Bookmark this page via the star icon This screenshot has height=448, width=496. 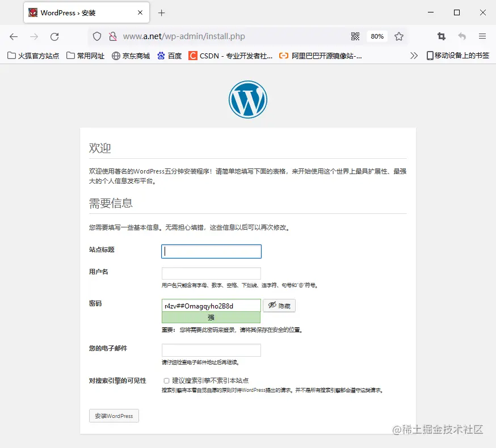coord(399,36)
